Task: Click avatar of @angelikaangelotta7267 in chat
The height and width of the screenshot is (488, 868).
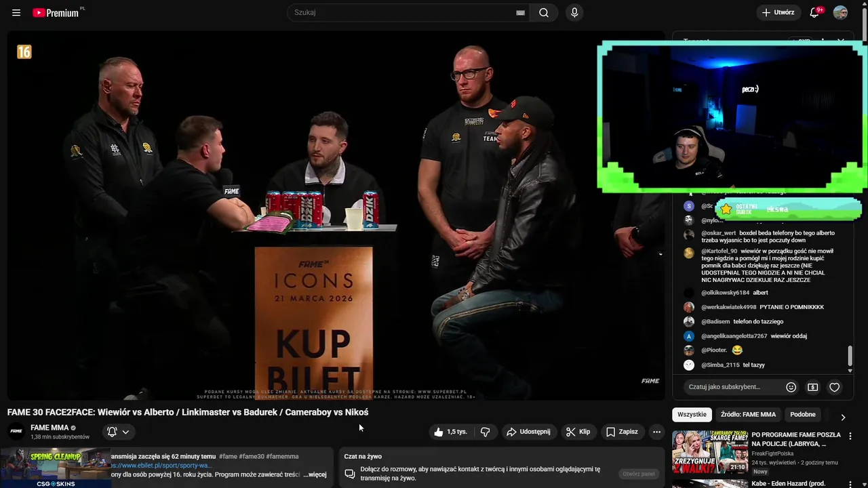Action: tap(689, 336)
